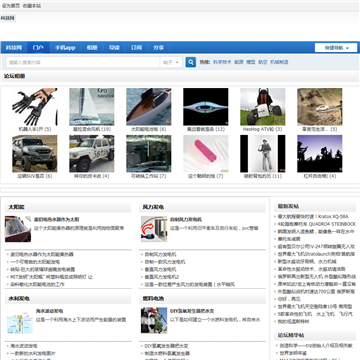Switch to the 门户 navigation tab
This screenshot has height=360, width=360.
pos(38,48)
